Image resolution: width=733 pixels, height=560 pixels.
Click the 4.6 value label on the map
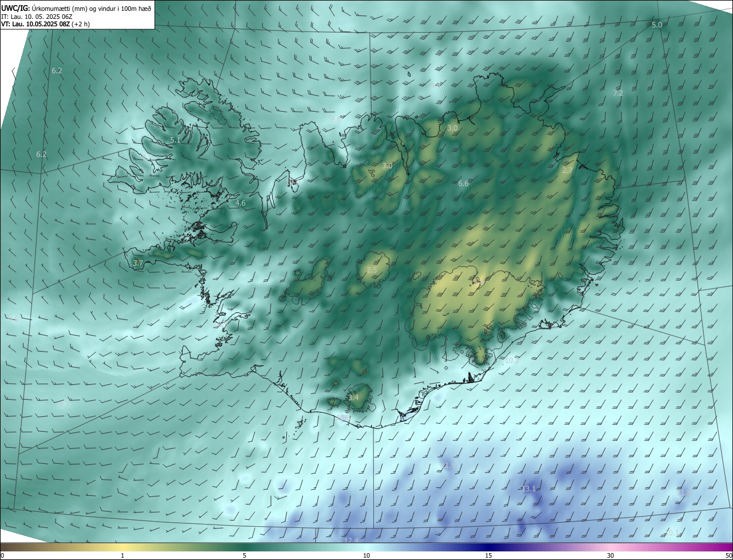pyautogui.click(x=241, y=203)
